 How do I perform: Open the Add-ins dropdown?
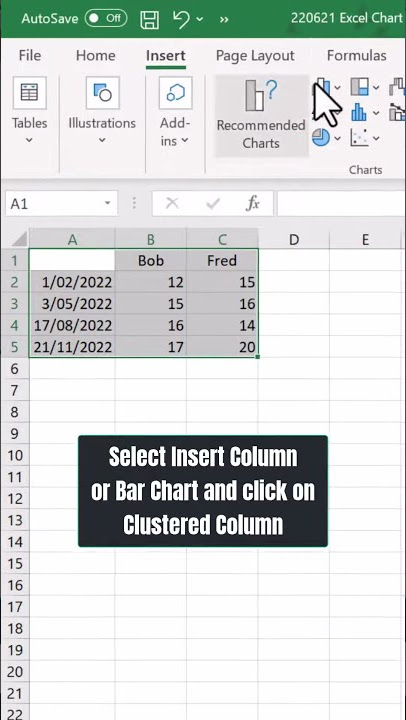[175, 112]
